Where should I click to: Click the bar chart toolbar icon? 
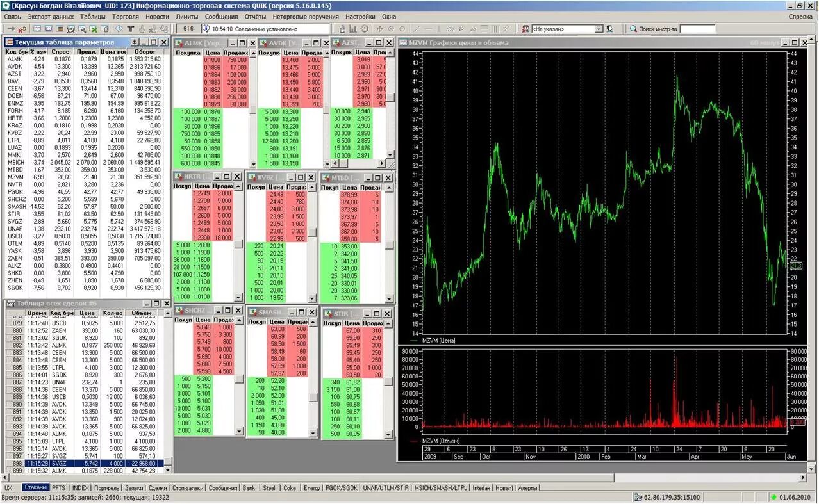click(x=352, y=29)
